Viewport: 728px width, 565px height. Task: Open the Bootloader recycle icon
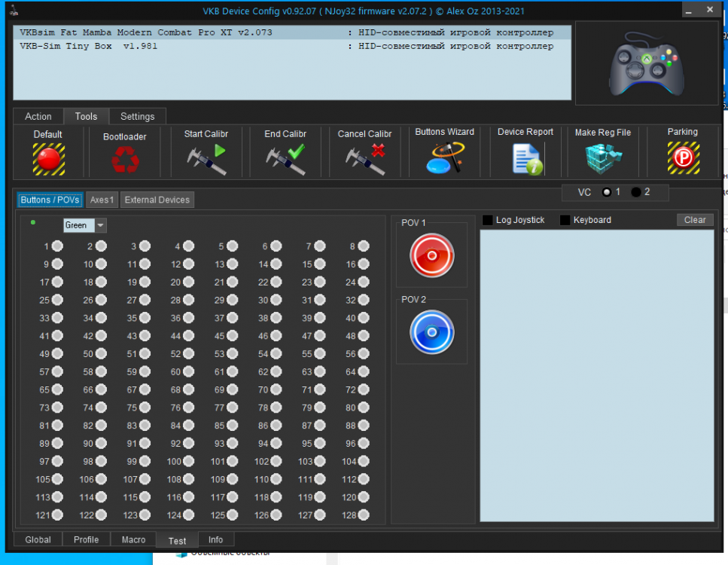[x=124, y=160]
